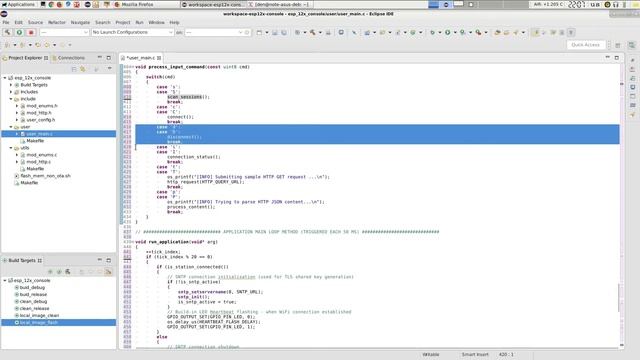
Task: Select the Build Targets view tab
Action: (22, 260)
